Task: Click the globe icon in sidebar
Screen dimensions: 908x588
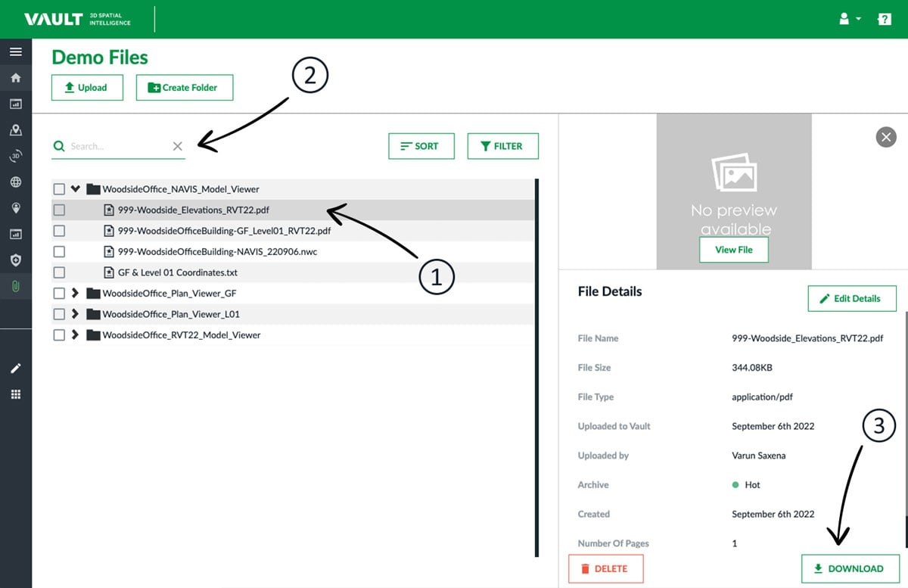Action: pyautogui.click(x=15, y=182)
